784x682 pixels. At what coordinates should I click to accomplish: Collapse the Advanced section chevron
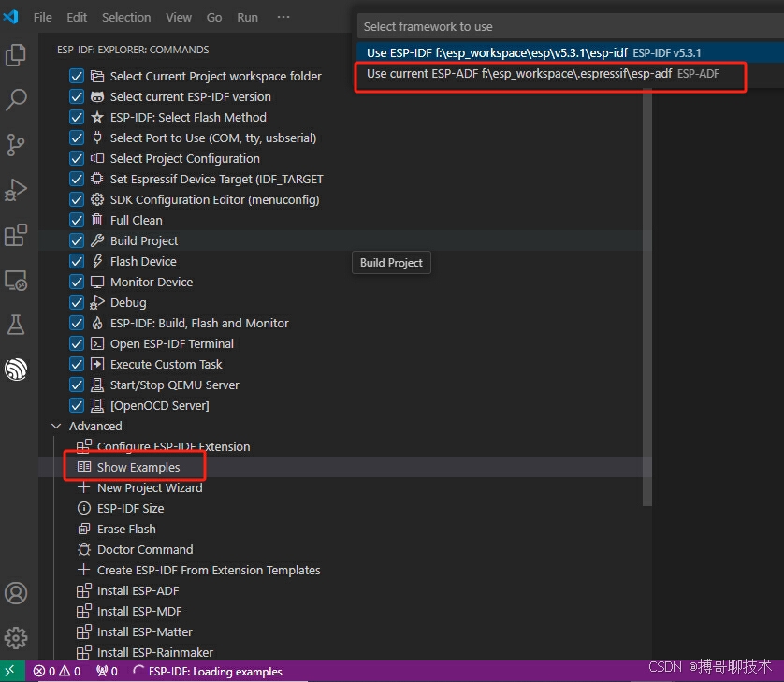point(56,426)
